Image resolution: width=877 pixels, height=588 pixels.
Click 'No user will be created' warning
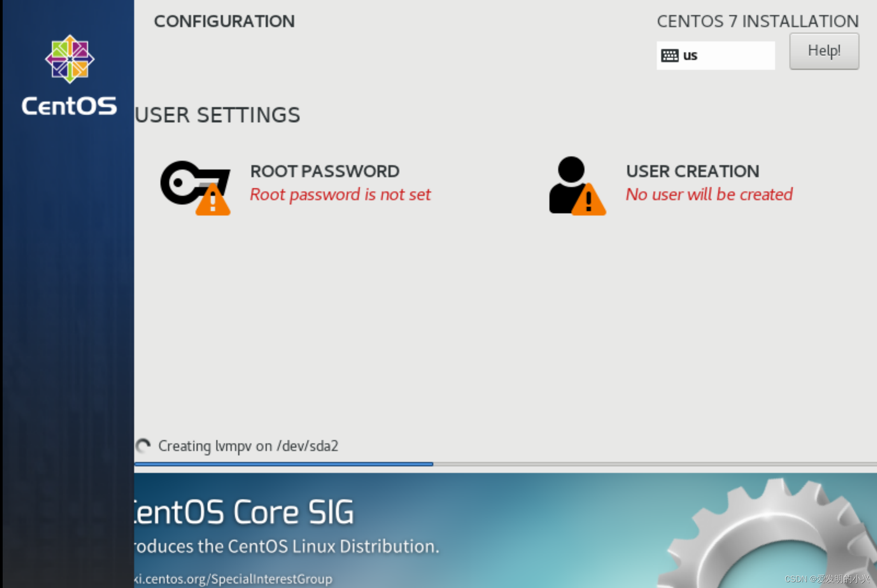coord(709,195)
